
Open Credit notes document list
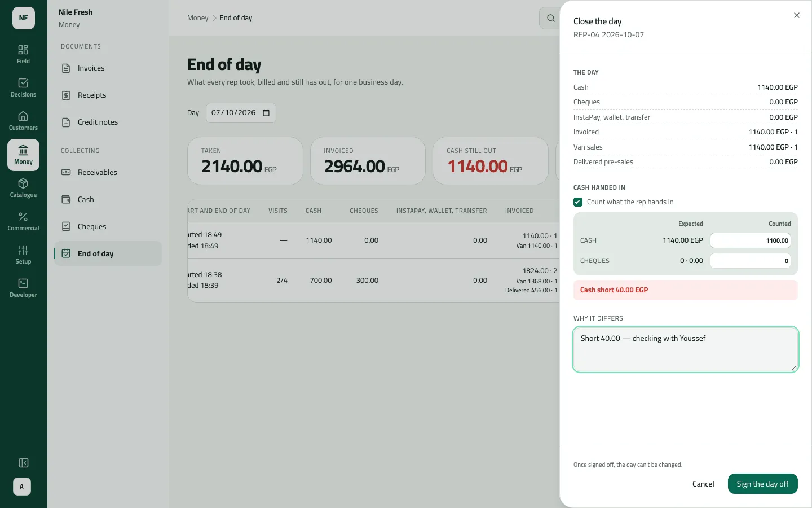pos(108,122)
